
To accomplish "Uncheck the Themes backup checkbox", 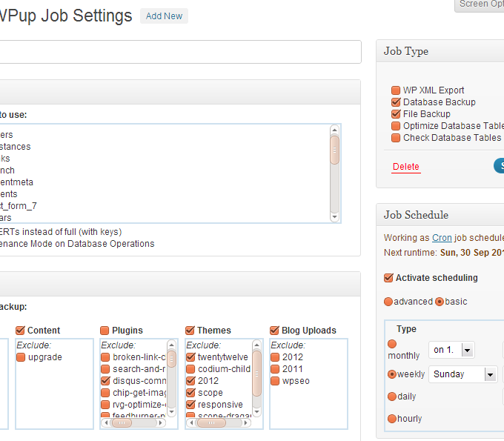I will tap(190, 331).
